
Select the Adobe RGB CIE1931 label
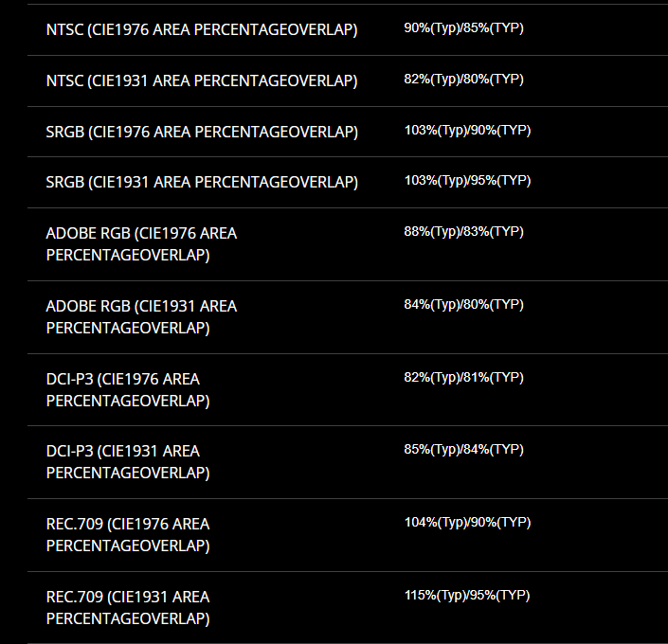point(141,316)
